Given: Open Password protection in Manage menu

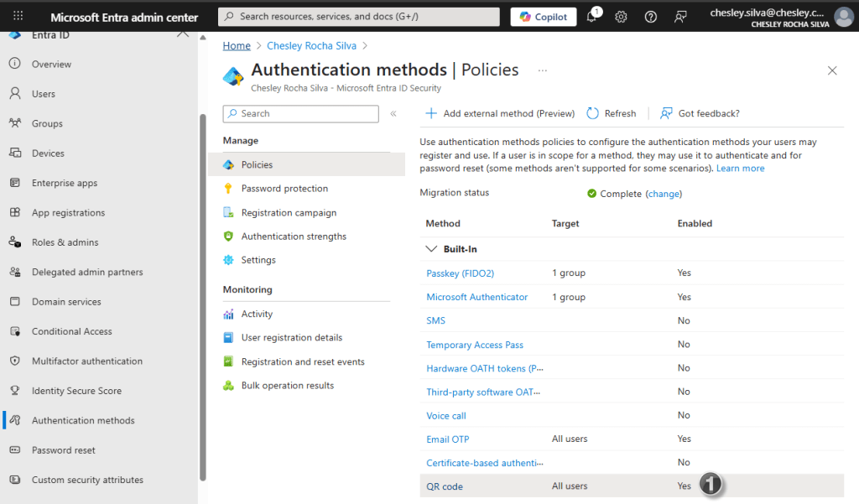Looking at the screenshot, I should pyautogui.click(x=284, y=189).
